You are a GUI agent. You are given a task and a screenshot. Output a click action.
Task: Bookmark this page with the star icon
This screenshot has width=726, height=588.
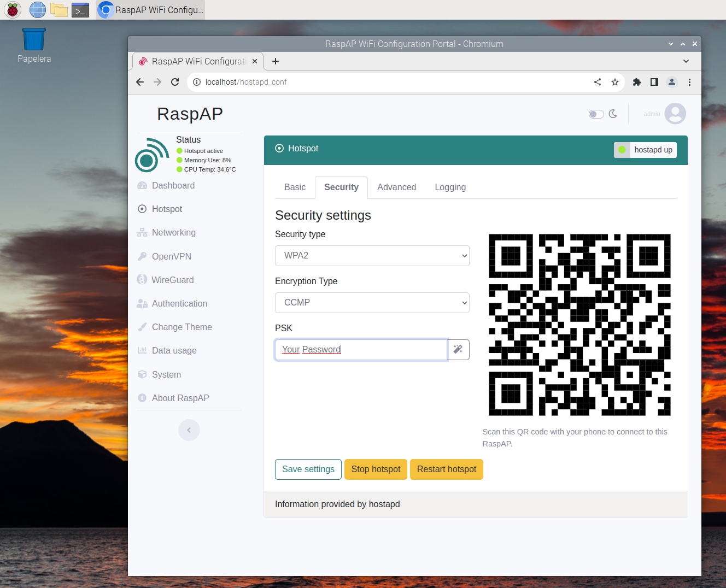point(615,82)
